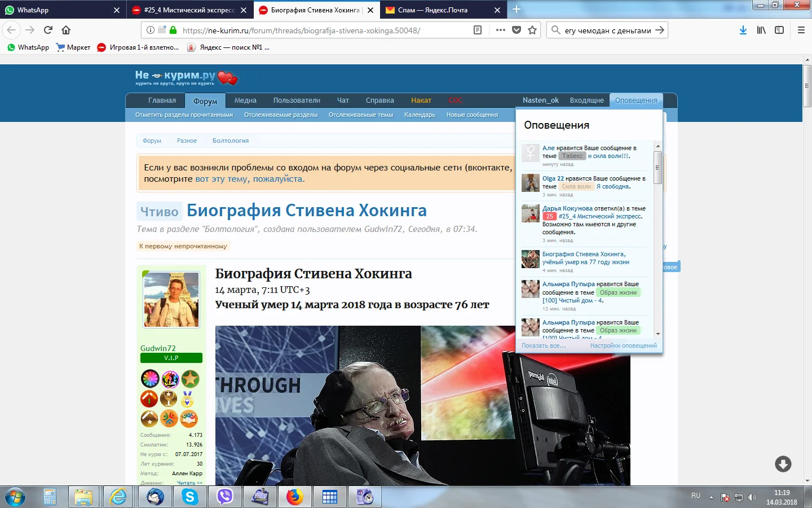The image size is (812, 508).
Task: Click the browser address bar URL
Action: 302,30
